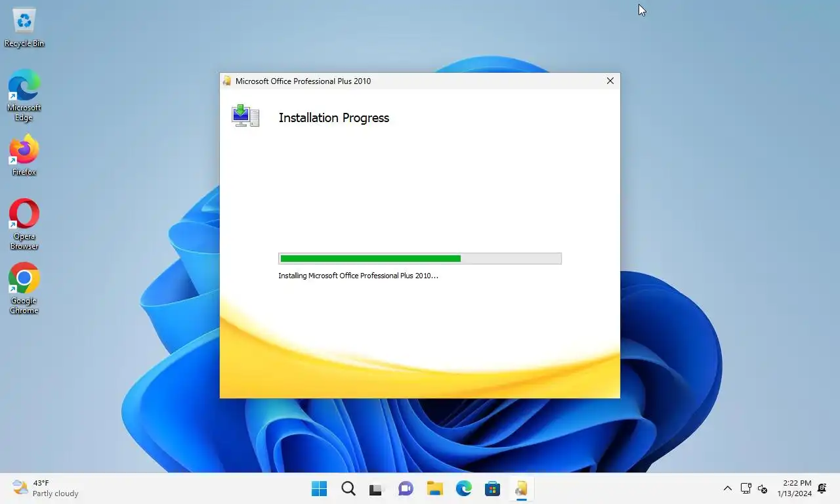The height and width of the screenshot is (504, 840).
Task: Open the clock showing 2:22 PM
Action: (x=794, y=488)
